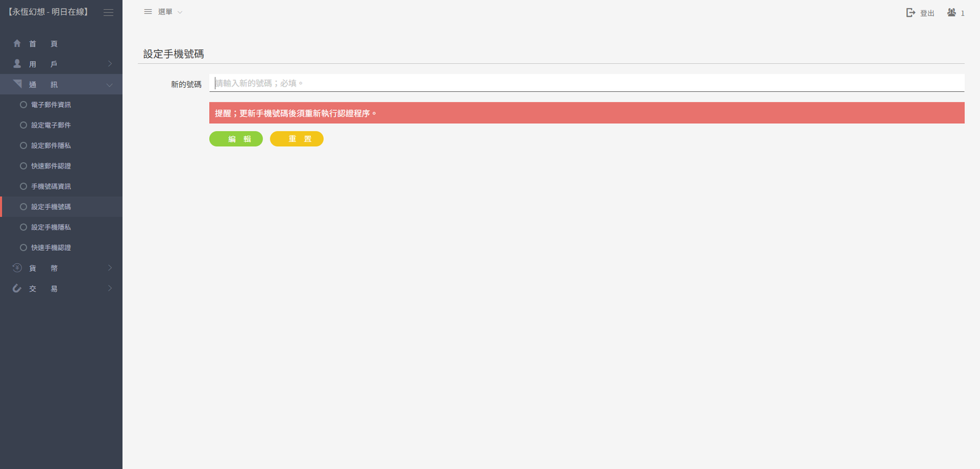The image size is (980, 469).
Task: Select the 手機號碼資訊 circle marker
Action: click(x=23, y=186)
